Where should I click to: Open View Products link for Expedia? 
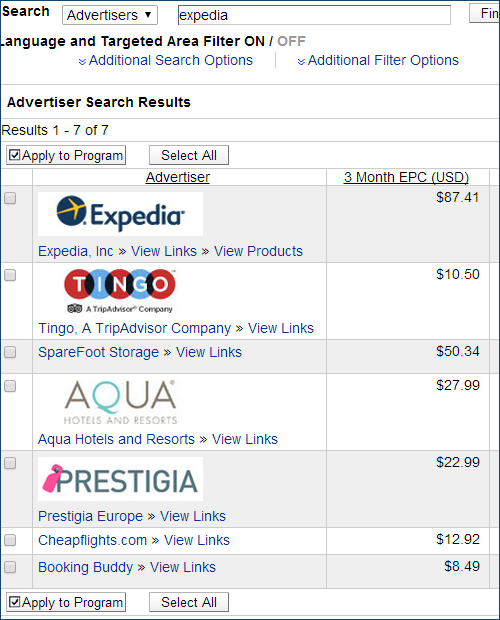[258, 251]
